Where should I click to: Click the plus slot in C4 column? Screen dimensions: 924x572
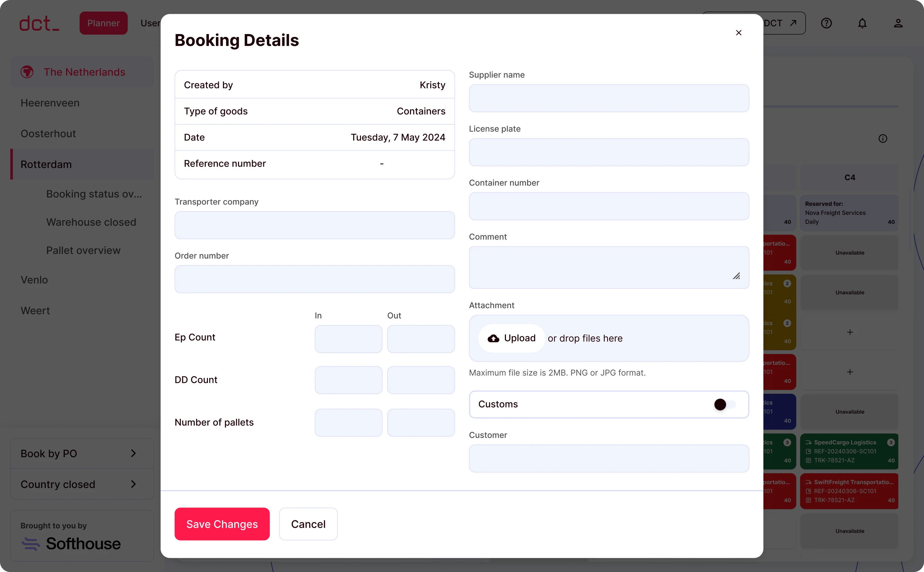click(x=850, y=332)
